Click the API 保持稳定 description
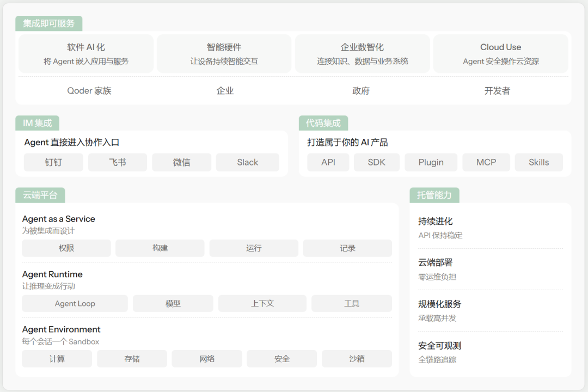This screenshot has height=392, width=588. coord(440,236)
